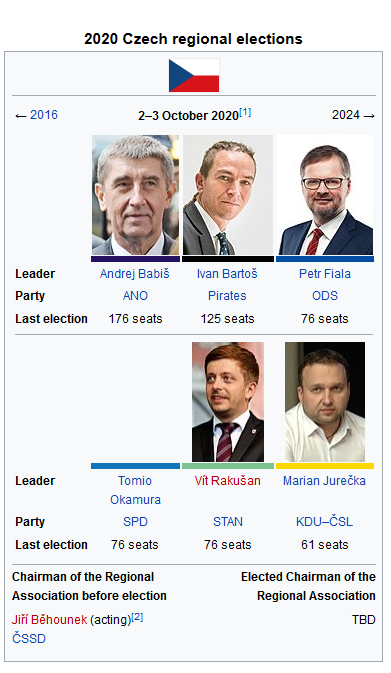Follow the ODS party link
Image resolution: width=391 pixels, height=673 pixels.
click(325, 296)
